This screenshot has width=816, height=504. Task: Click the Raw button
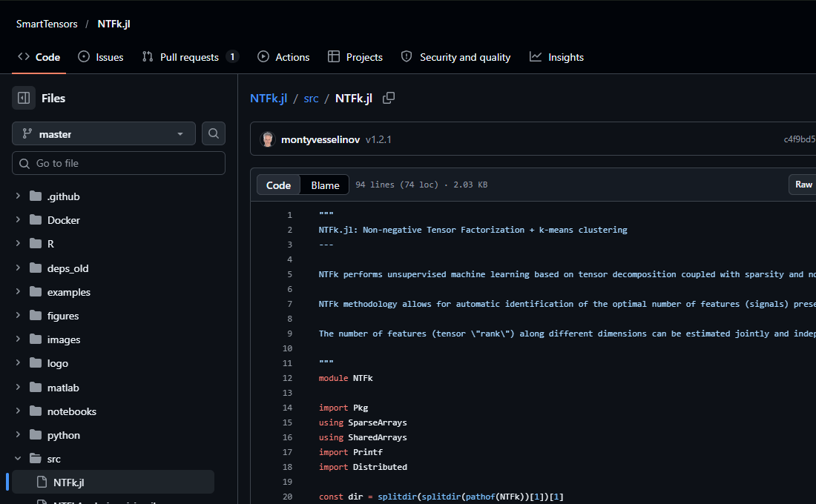click(803, 185)
